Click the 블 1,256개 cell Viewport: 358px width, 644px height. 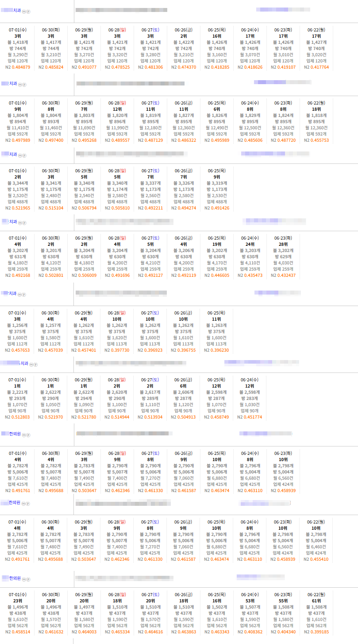(18, 325)
